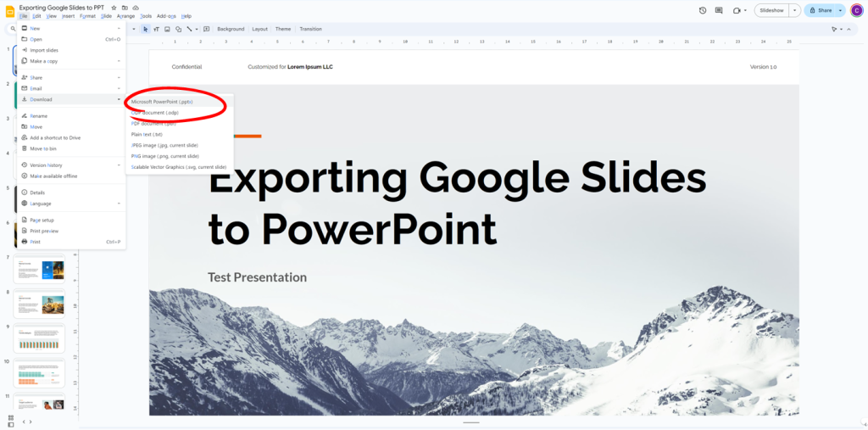Expand the Line tool dropdown arrow

pyautogui.click(x=197, y=29)
